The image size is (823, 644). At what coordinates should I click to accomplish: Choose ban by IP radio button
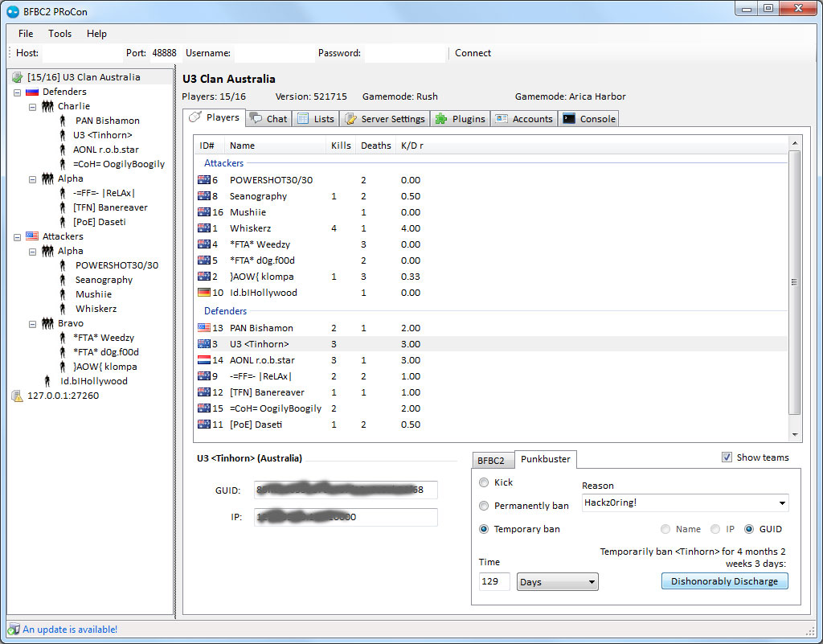(714, 529)
